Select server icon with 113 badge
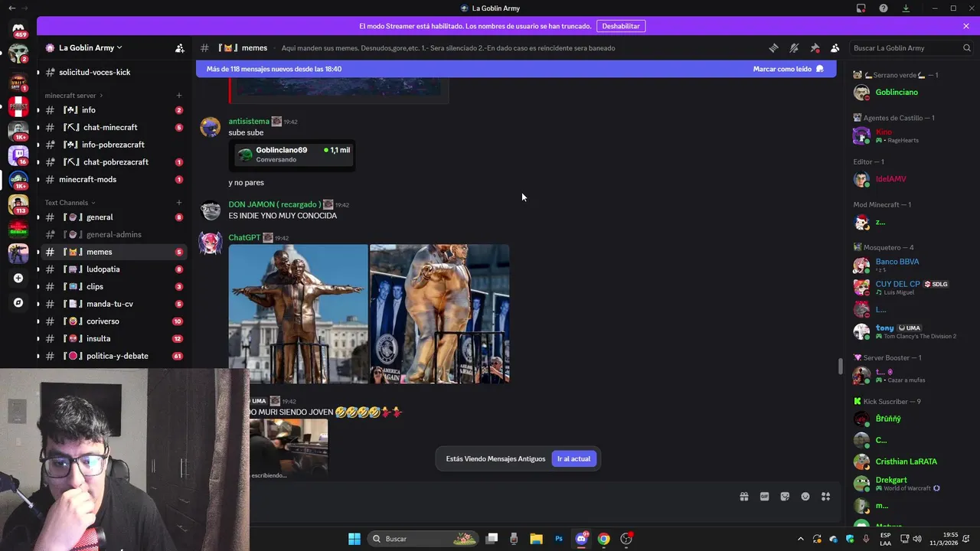Image resolution: width=980 pixels, height=551 pixels. 18,204
